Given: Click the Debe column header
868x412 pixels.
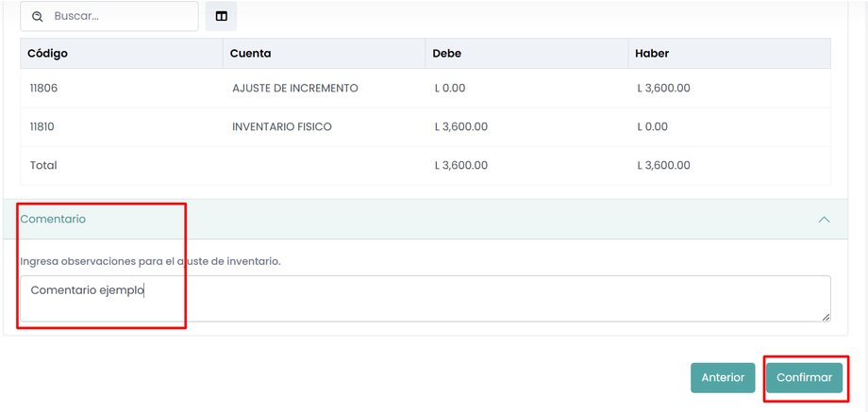Looking at the screenshot, I should [x=447, y=54].
